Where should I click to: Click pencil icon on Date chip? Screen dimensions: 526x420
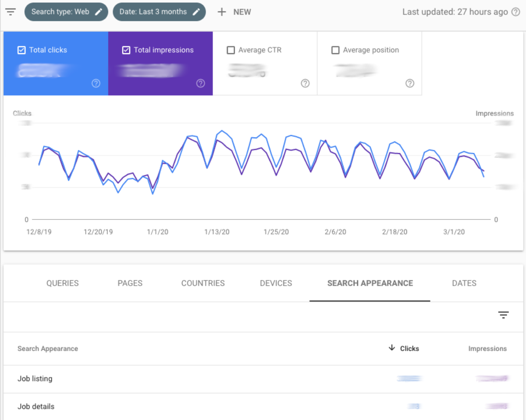pos(196,12)
